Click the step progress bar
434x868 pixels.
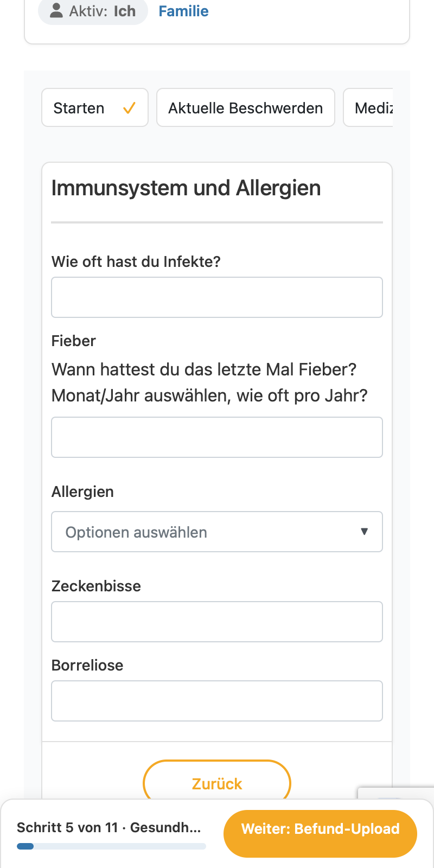(111, 846)
